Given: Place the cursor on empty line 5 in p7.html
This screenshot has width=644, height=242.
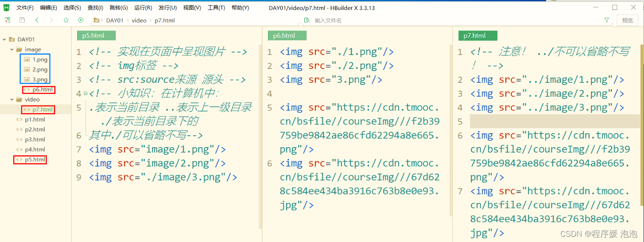Looking at the screenshot, I should click(x=554, y=121).
